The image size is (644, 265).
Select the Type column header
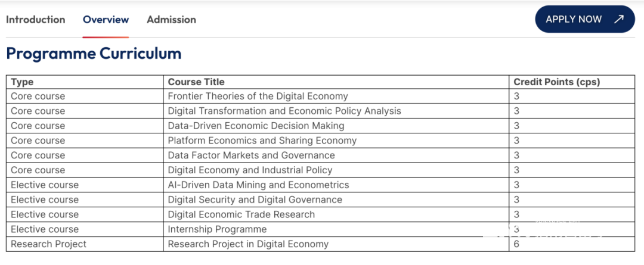[23, 82]
